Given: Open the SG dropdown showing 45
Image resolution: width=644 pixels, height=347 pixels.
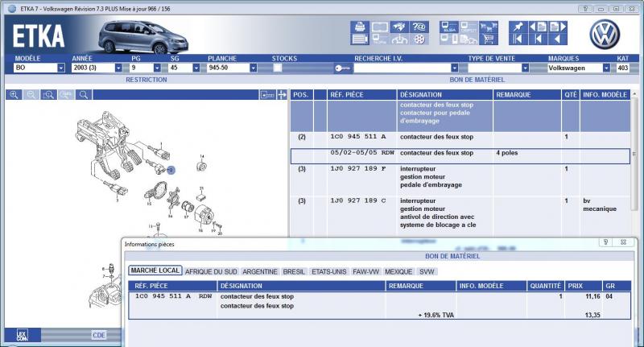Looking at the screenshot, I should (x=196, y=68).
